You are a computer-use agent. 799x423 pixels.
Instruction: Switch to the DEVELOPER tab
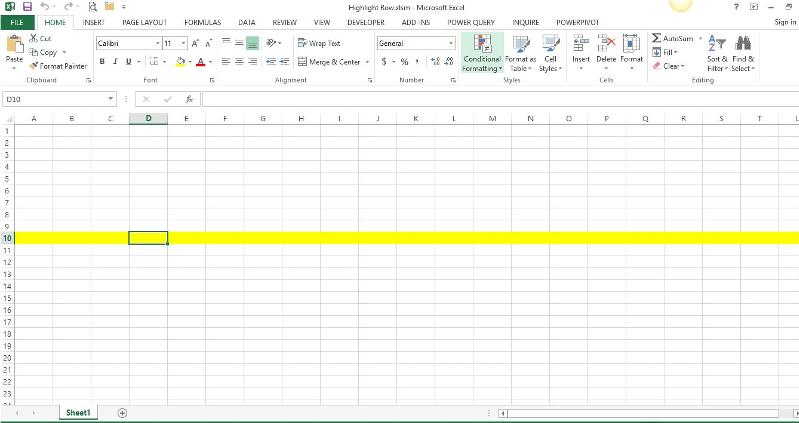[x=366, y=22]
